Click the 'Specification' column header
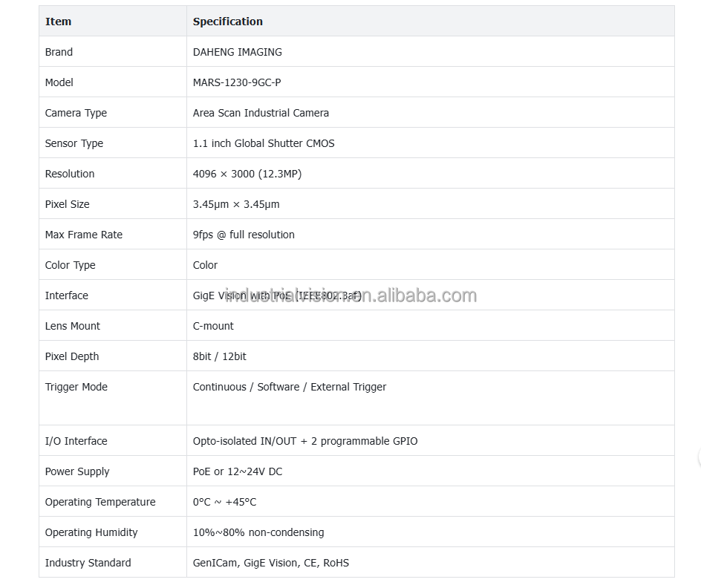Image resolution: width=701 pixels, height=588 pixels. pyautogui.click(x=227, y=22)
